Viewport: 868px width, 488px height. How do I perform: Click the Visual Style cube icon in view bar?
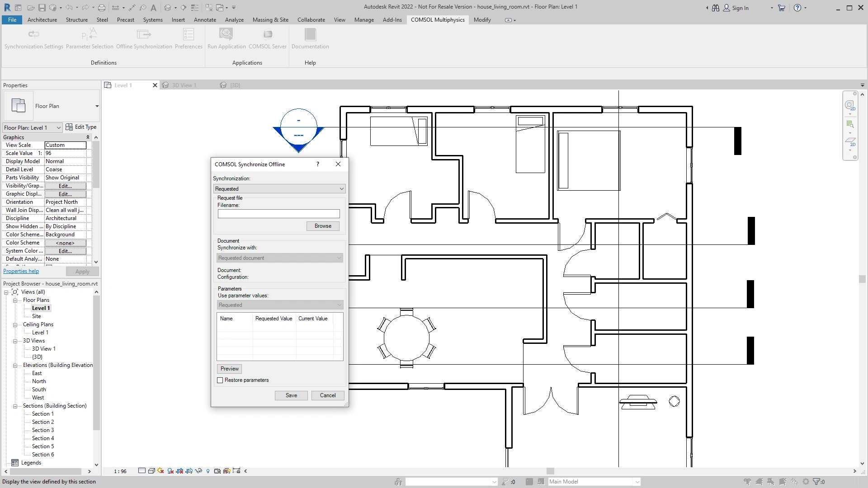[151, 471]
